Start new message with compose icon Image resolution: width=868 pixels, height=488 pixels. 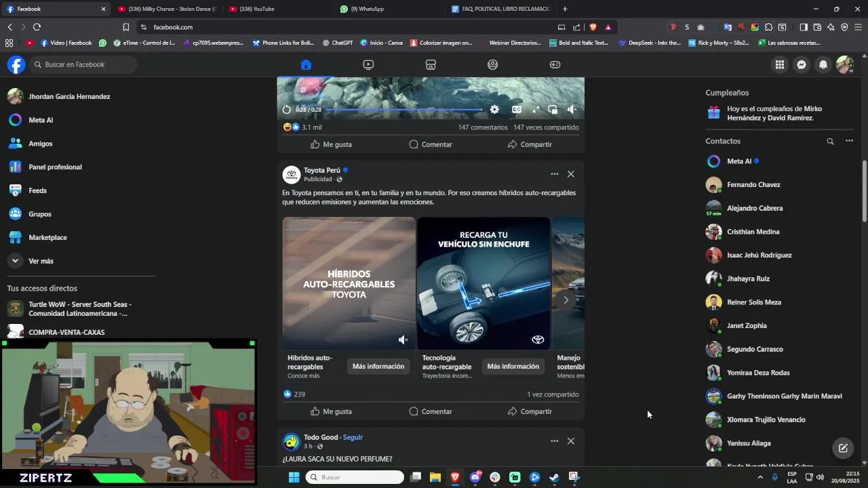coord(843,448)
